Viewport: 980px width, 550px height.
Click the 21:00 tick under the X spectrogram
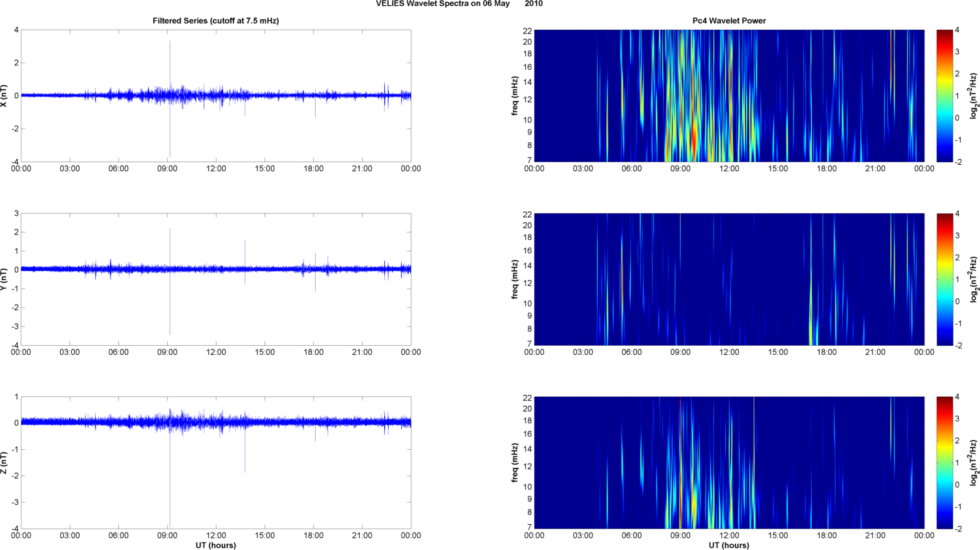tap(875, 169)
